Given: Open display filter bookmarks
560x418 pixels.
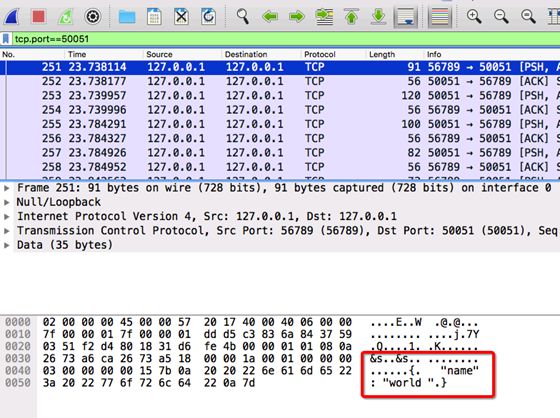Looking at the screenshot, I should click(6, 39).
